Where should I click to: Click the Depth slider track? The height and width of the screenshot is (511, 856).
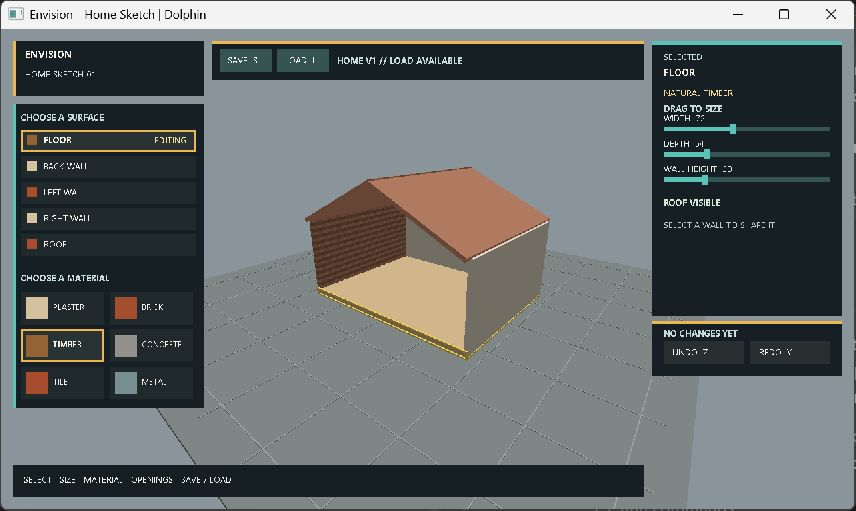[x=746, y=154]
